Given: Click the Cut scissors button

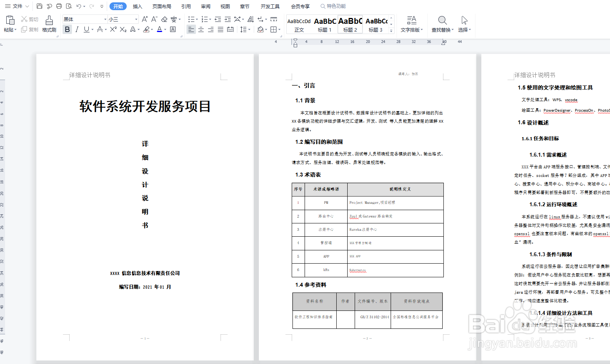Looking at the screenshot, I should [x=30, y=19].
